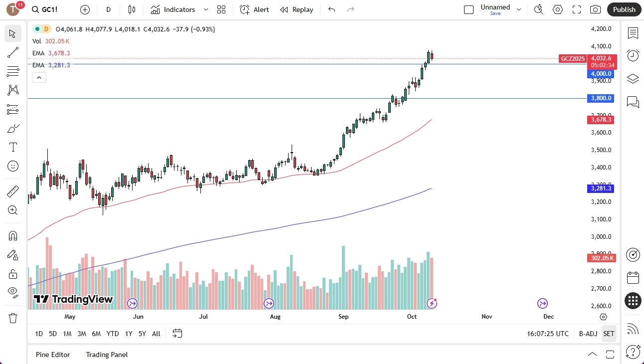The width and height of the screenshot is (644, 364).
Task: Select the Text annotation tool
Action: 13,147
